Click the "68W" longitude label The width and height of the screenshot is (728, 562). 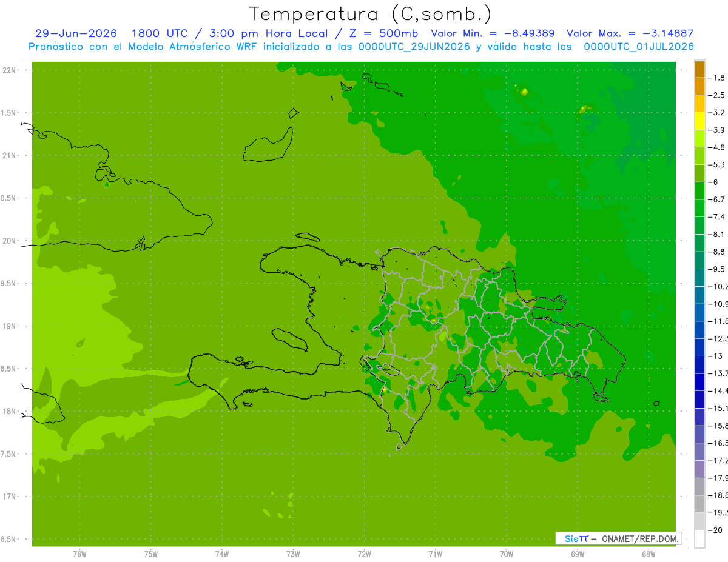(649, 554)
